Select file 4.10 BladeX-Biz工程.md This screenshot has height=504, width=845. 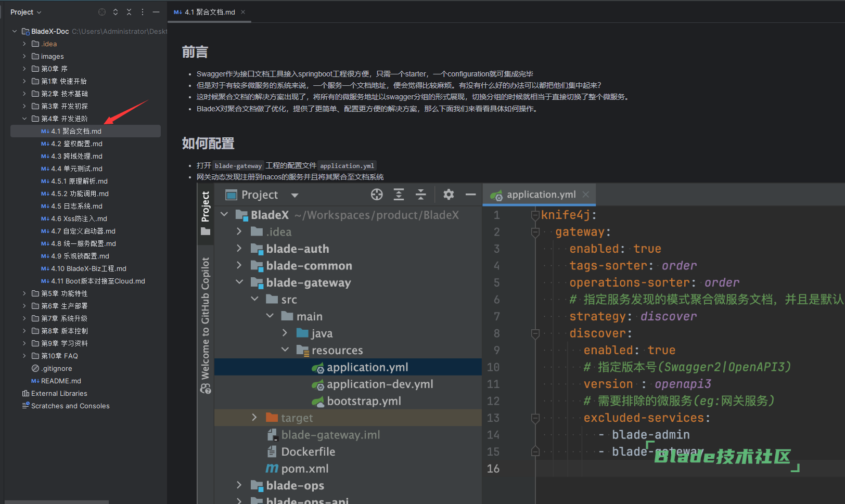coord(88,268)
